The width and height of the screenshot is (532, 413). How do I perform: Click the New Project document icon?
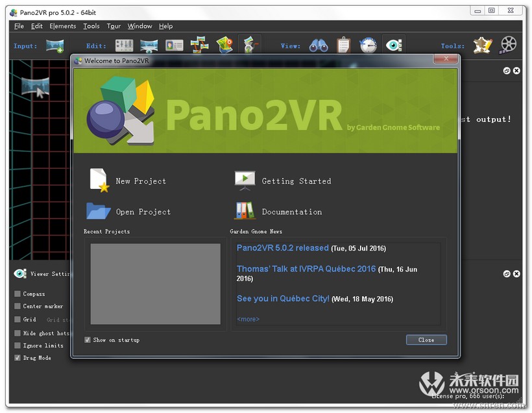[x=99, y=181]
